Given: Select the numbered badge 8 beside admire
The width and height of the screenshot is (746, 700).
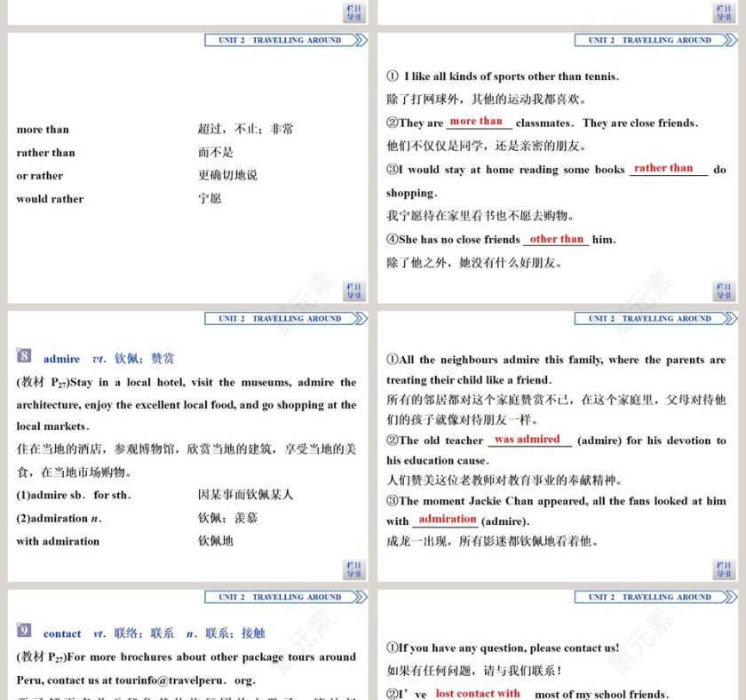Looking at the screenshot, I should 24,358.
